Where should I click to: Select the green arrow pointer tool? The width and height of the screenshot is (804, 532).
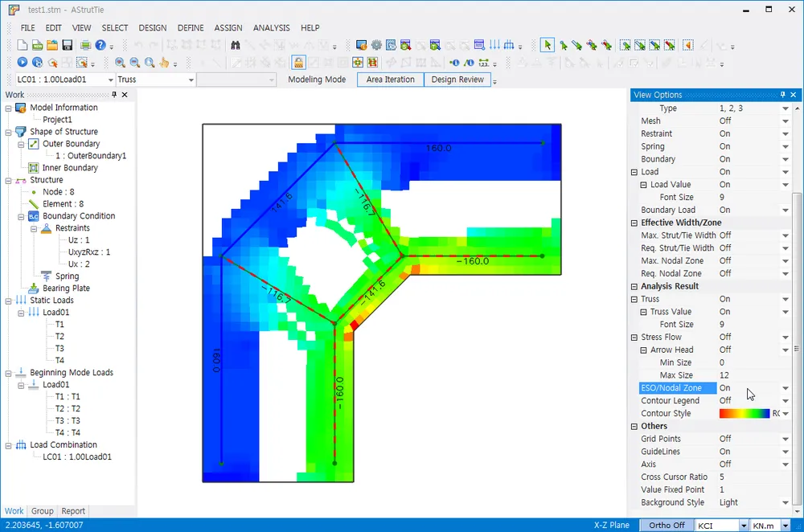tap(547, 45)
